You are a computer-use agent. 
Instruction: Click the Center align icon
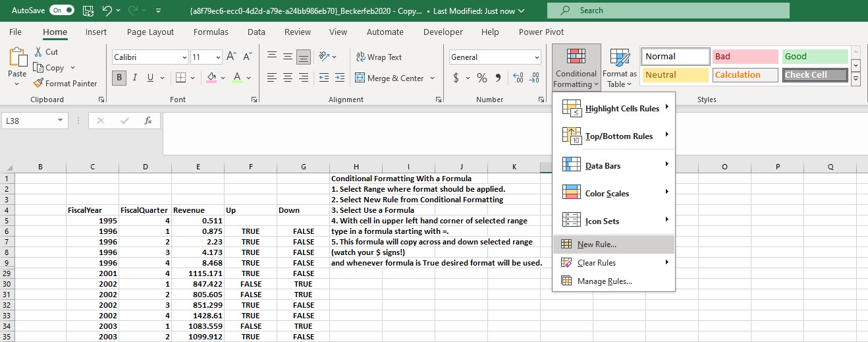(287, 78)
